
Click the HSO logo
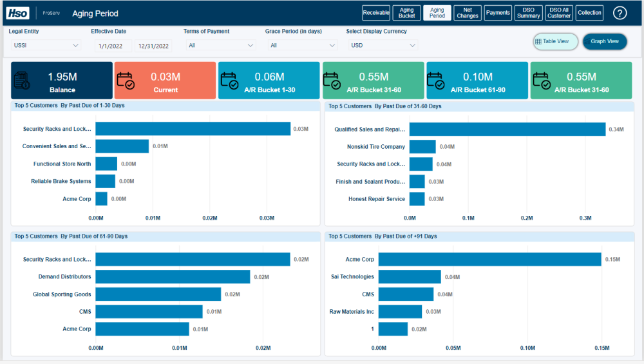(17, 13)
